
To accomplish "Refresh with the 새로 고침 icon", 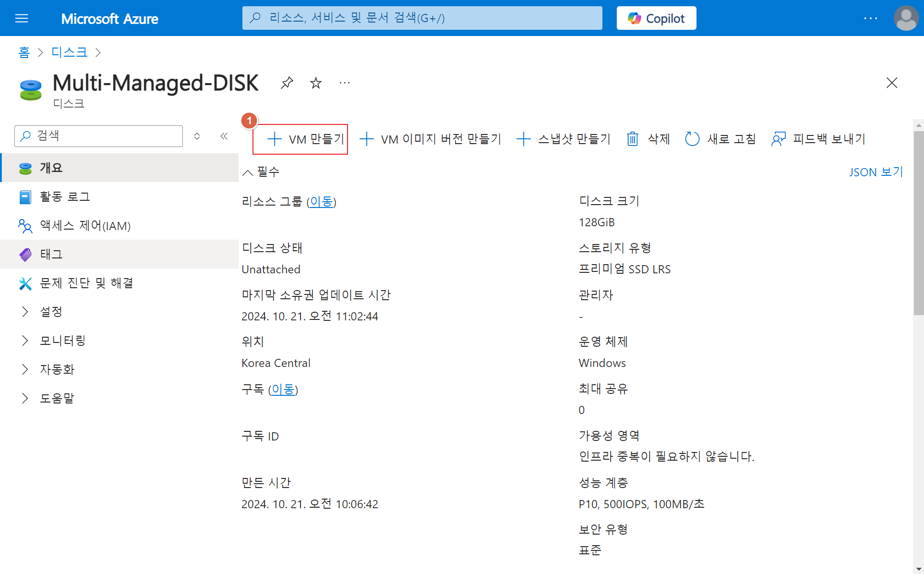I will point(692,139).
